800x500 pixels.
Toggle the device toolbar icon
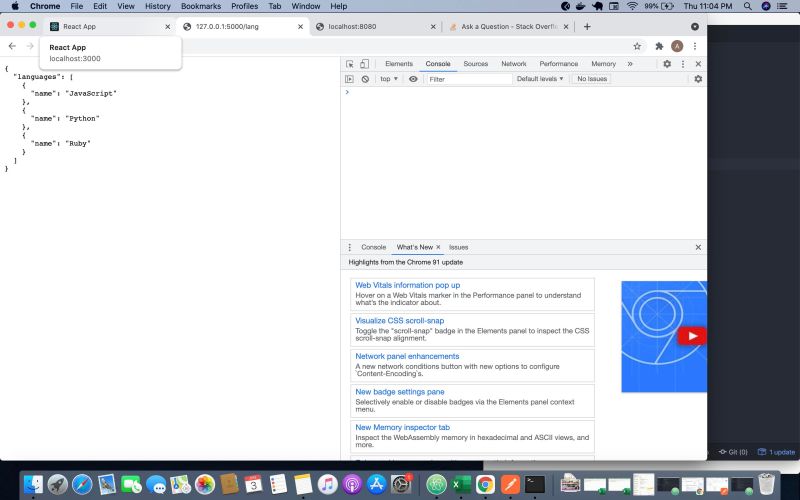click(x=364, y=64)
